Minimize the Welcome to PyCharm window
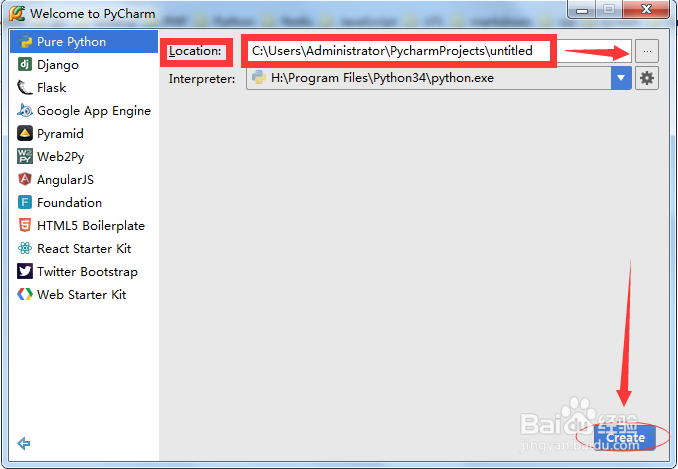 [582, 10]
